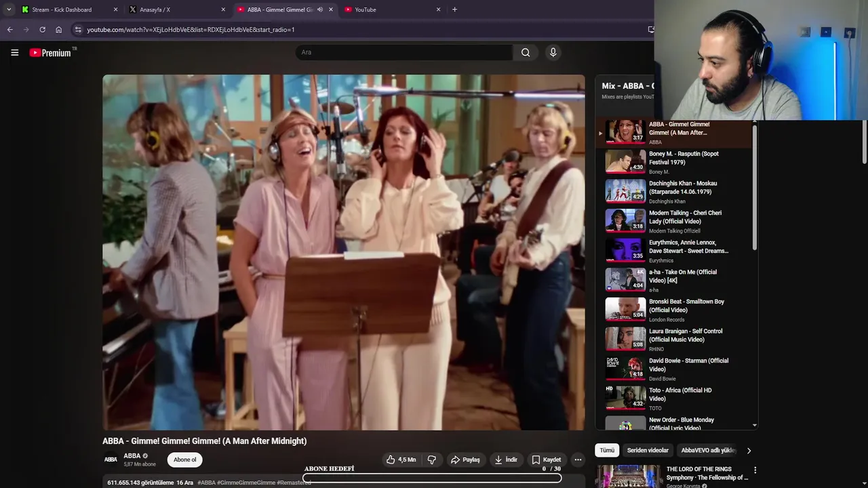Image resolution: width=868 pixels, height=488 pixels.
Task: Open the ABBA channel name link
Action: tap(132, 456)
